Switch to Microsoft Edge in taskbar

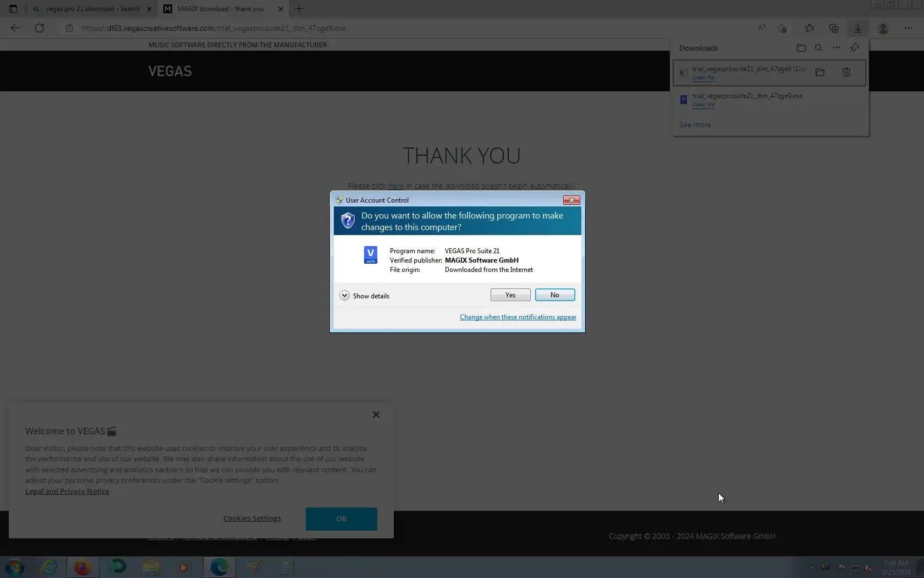(x=219, y=567)
